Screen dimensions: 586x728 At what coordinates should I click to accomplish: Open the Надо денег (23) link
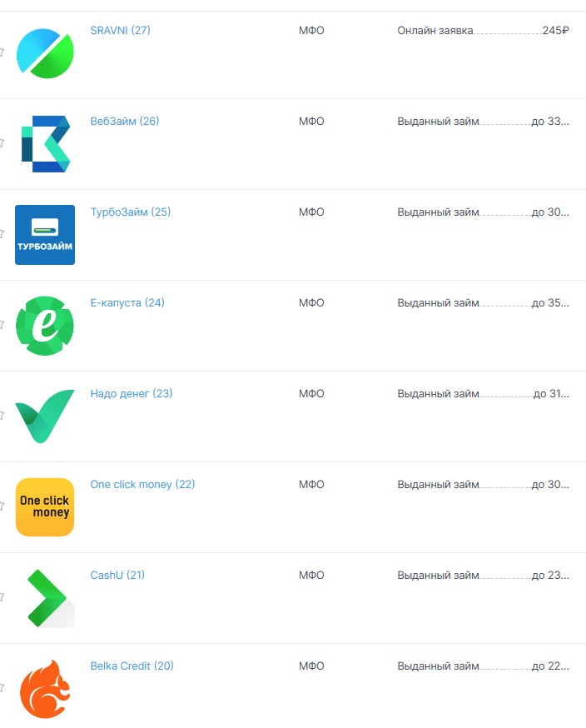pos(132,394)
